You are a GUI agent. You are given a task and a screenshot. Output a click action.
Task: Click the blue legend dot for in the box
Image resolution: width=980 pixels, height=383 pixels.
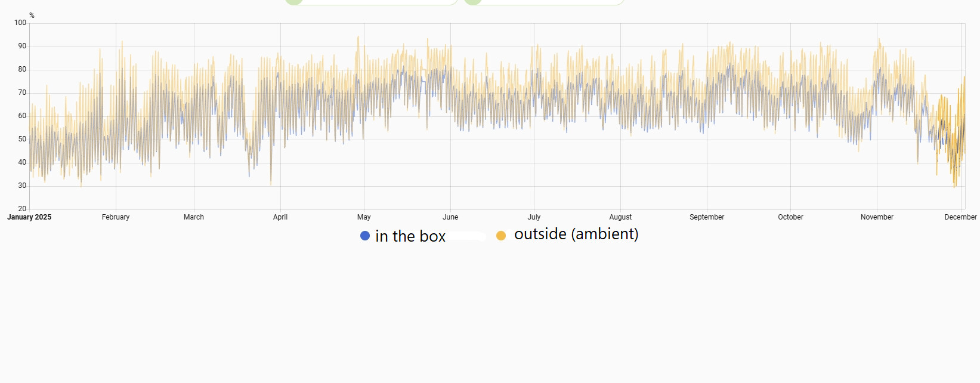pyautogui.click(x=365, y=236)
